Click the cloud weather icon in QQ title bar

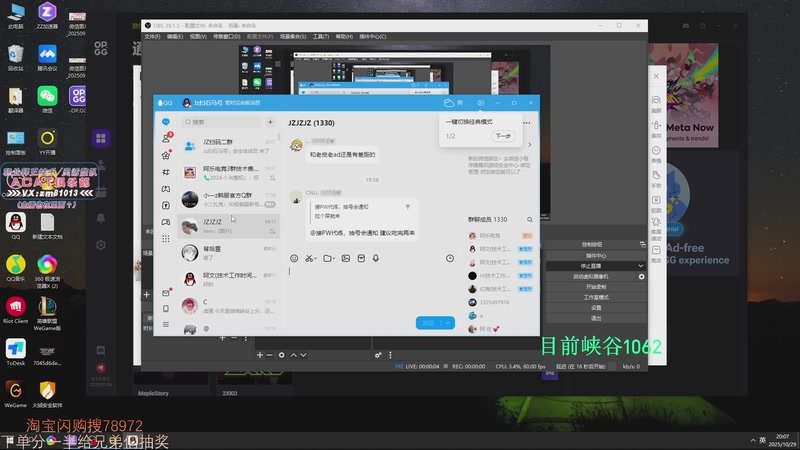point(448,103)
